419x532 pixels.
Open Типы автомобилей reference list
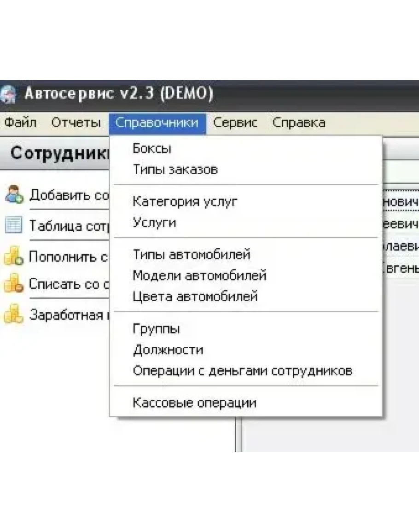tap(191, 254)
